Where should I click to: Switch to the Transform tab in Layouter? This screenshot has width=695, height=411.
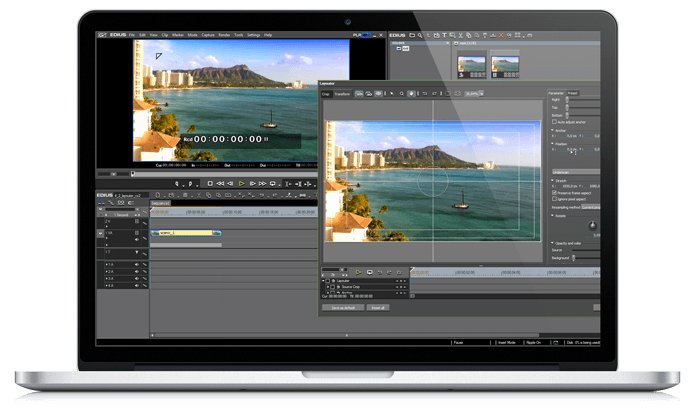point(342,93)
